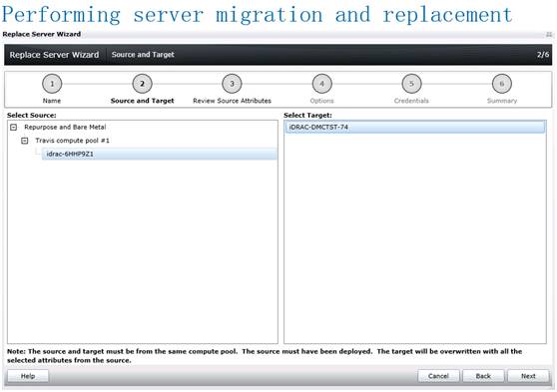Proceed with the Next button
This screenshot has height=392, width=557.
tap(528, 376)
